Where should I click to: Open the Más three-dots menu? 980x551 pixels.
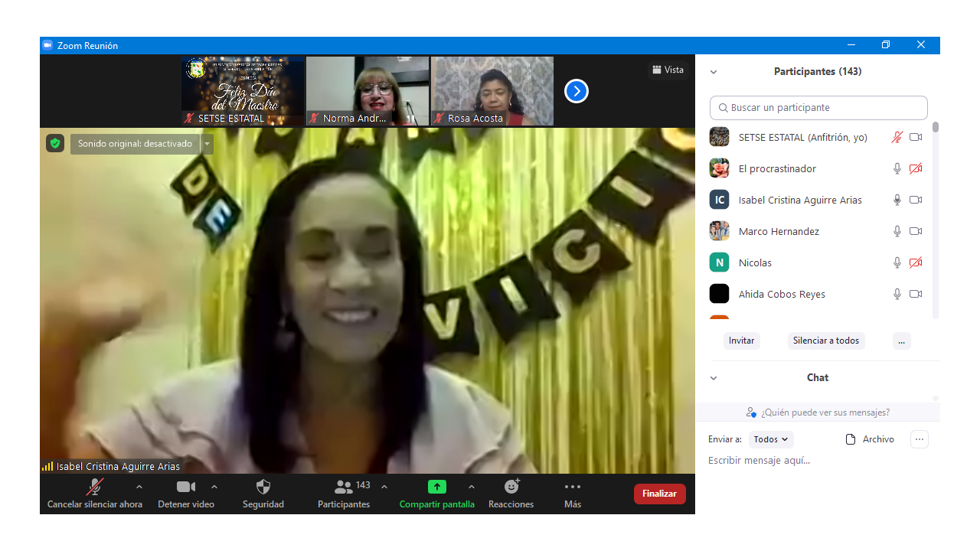pyautogui.click(x=573, y=487)
